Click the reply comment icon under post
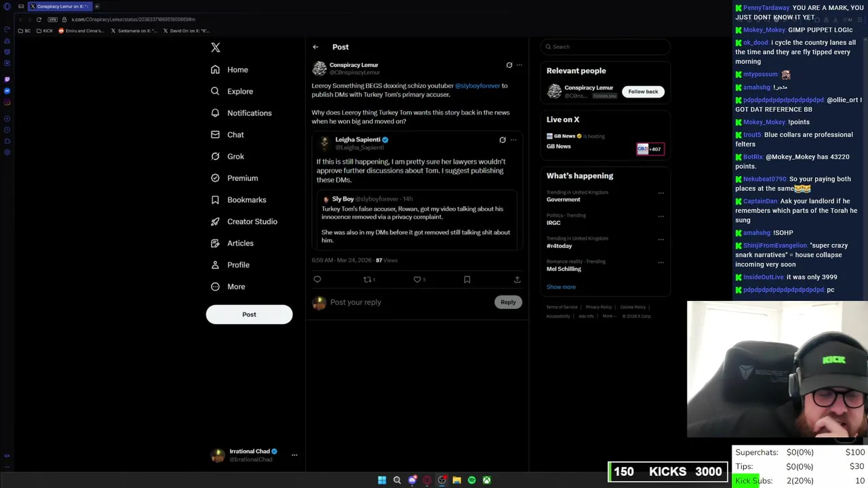The width and height of the screenshot is (868, 488). pyautogui.click(x=317, y=279)
